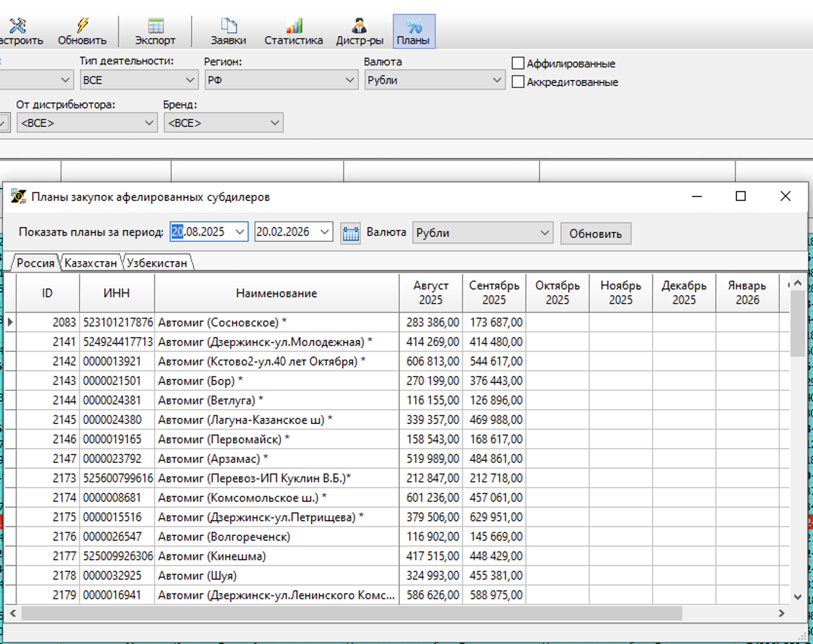Select row Автомиг (Дзержинск-ул.Молодежная) *
This screenshot has width=813, height=644.
pyautogui.click(x=396, y=341)
